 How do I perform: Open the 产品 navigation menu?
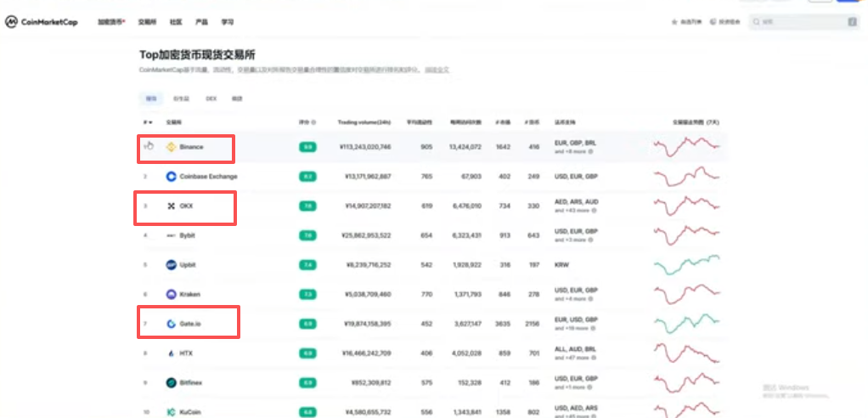coord(201,22)
